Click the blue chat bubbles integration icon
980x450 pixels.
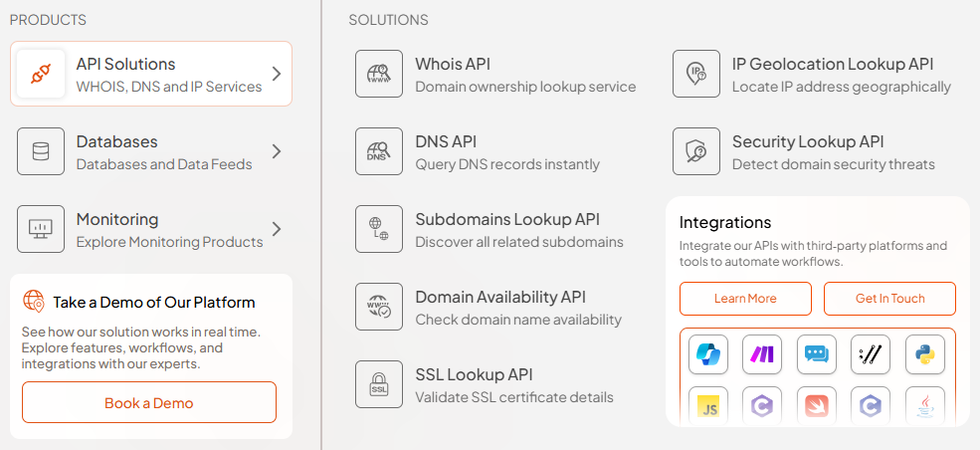(x=817, y=353)
